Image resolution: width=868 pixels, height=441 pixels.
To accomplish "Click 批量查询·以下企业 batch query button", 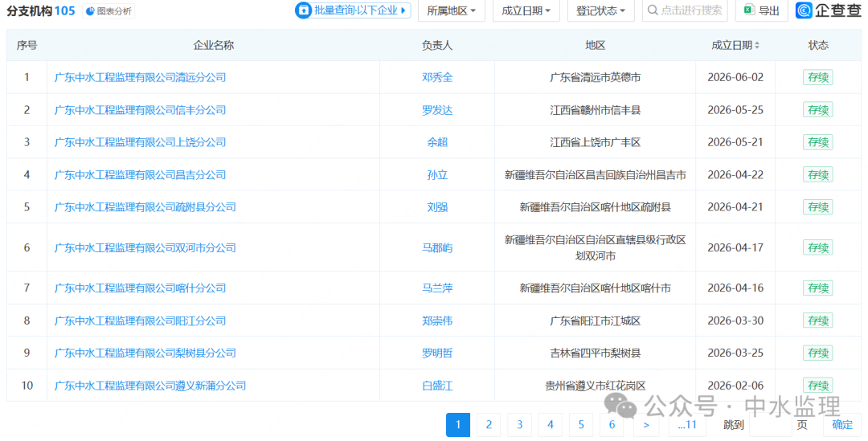I will click(353, 10).
